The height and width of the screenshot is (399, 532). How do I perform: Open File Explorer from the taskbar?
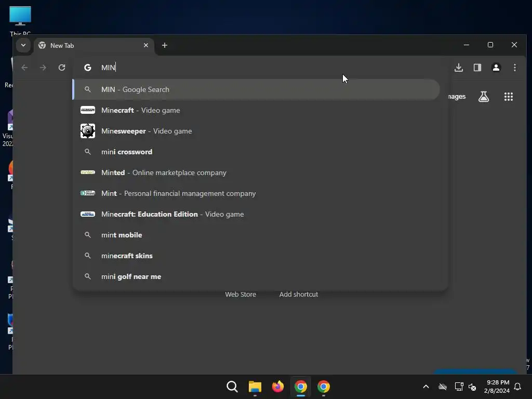(x=255, y=387)
